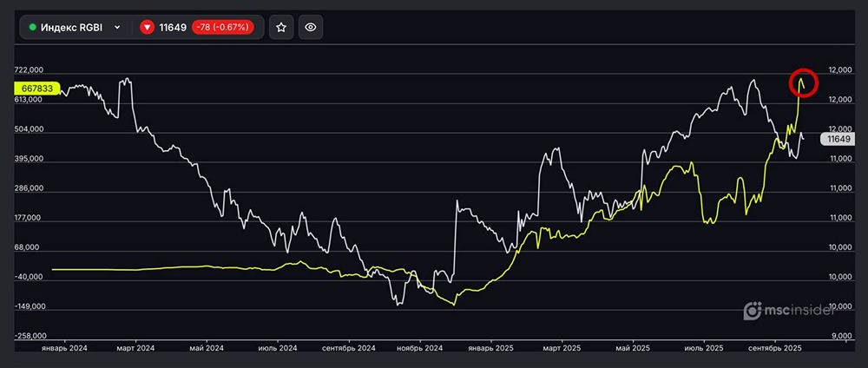Open the Индекс RGBI selector dropdown chevron

117,27
